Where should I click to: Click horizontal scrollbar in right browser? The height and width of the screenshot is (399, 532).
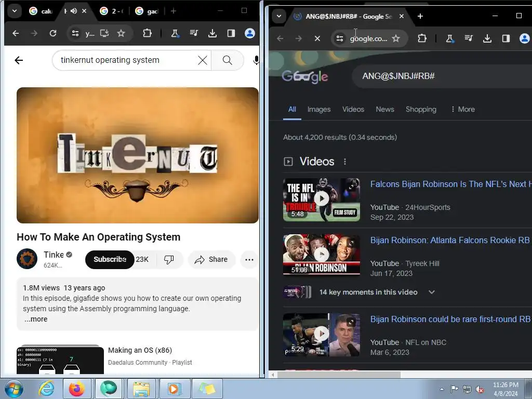click(339, 375)
